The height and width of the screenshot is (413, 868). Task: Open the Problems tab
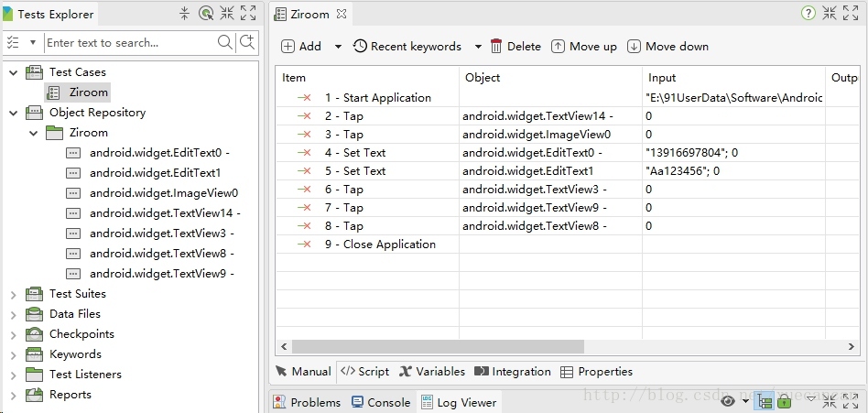308,403
